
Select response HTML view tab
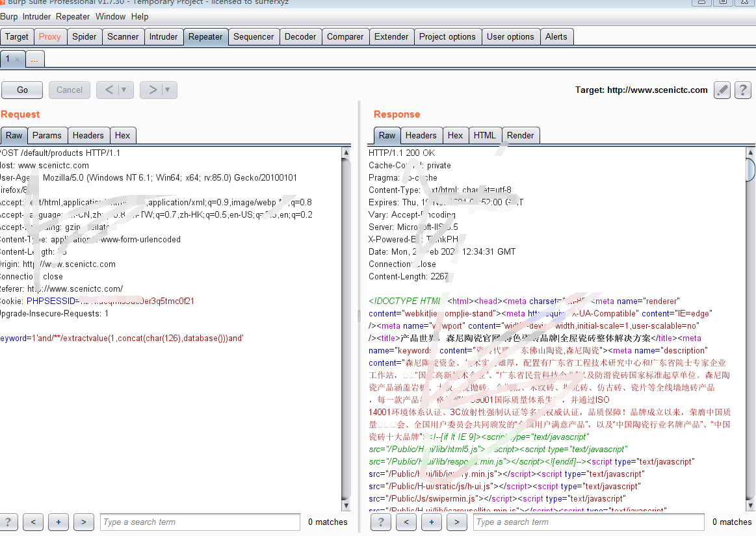click(x=484, y=135)
